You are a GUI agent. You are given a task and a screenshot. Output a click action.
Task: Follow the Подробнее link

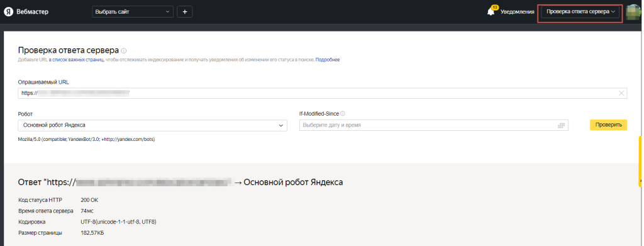point(327,60)
